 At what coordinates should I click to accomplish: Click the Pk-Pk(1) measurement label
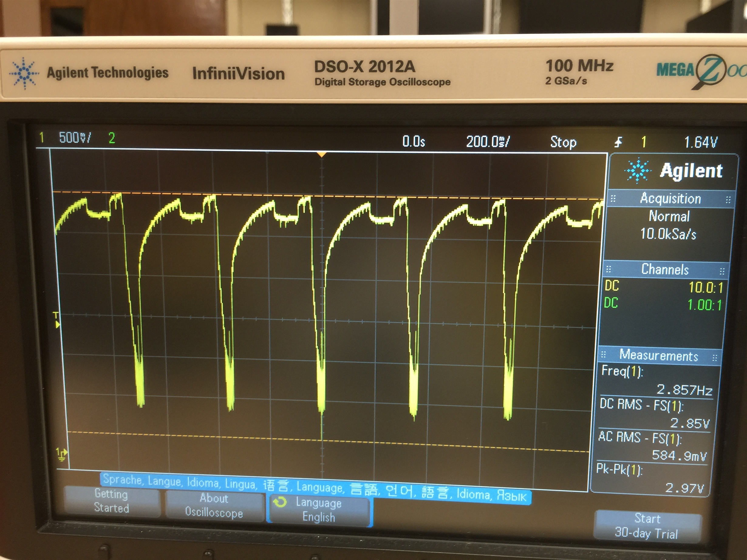619,470
